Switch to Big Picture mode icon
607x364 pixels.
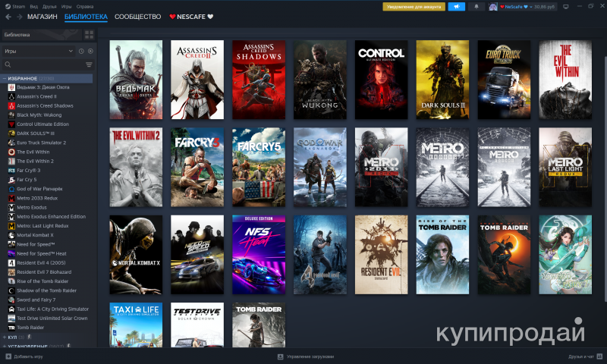[565, 7]
